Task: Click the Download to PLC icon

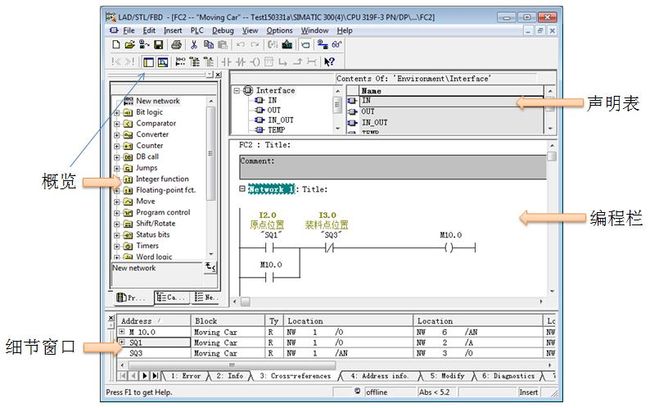Action: coord(287,44)
